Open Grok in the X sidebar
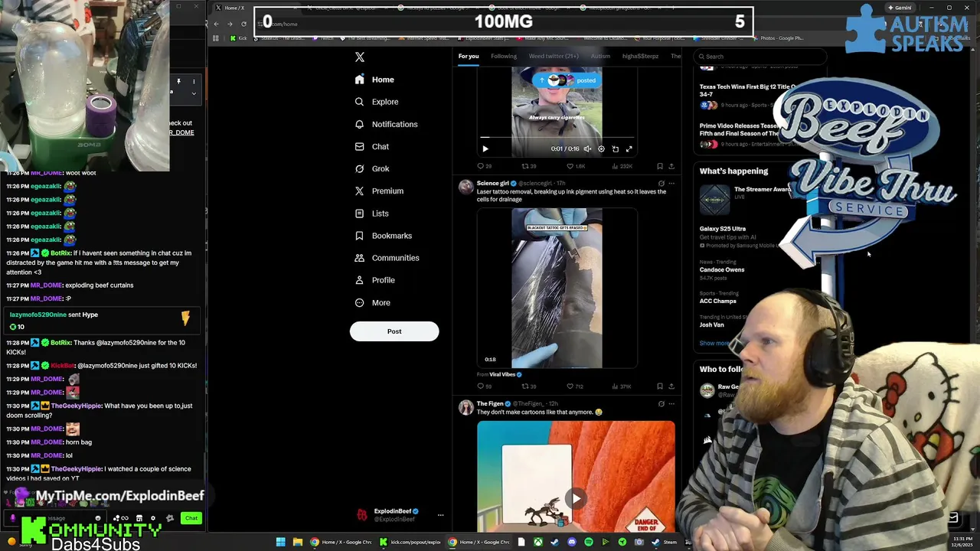Viewport: 980px width, 551px height. (x=372, y=168)
